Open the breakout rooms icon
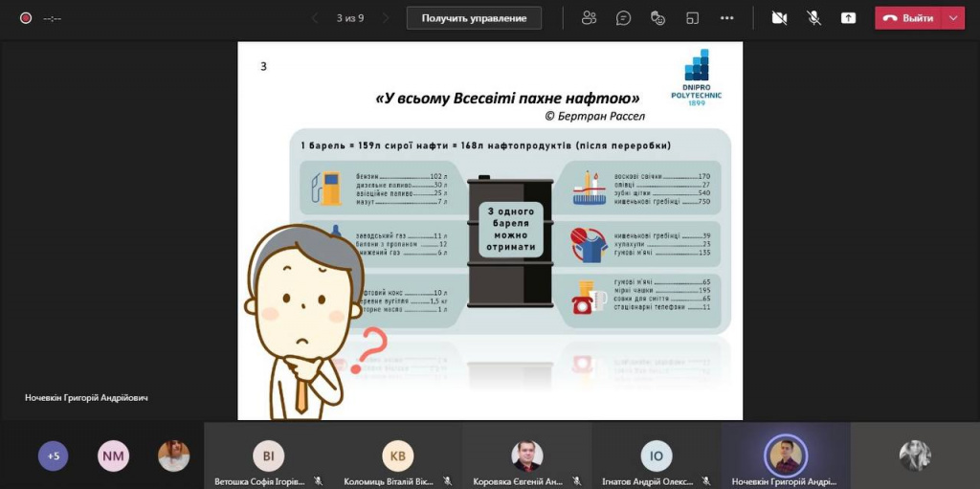 (x=692, y=18)
